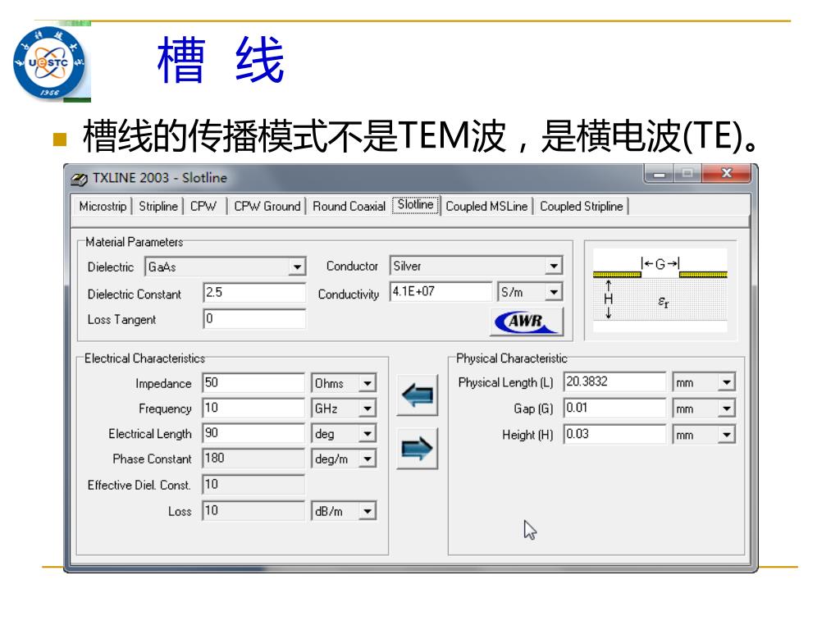This screenshot has width=840, height=630.
Task: Click the right arrow analysis button
Action: tap(417, 449)
